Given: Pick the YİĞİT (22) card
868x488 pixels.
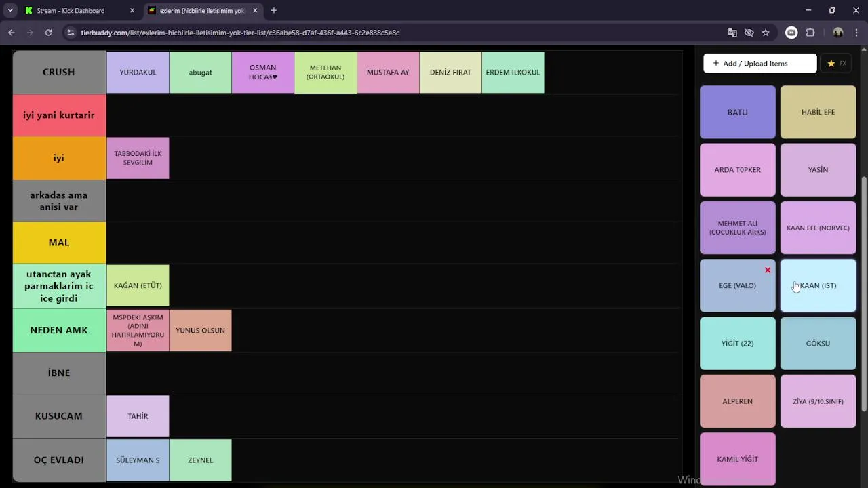Looking at the screenshot, I should click(x=737, y=343).
